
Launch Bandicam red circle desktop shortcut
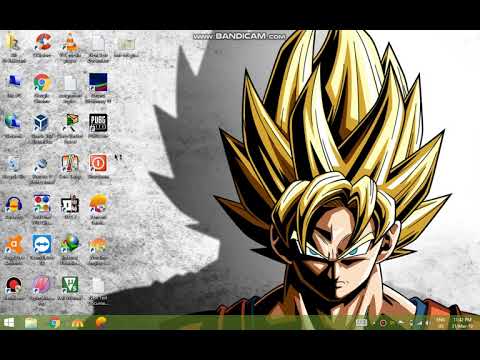tap(14, 289)
